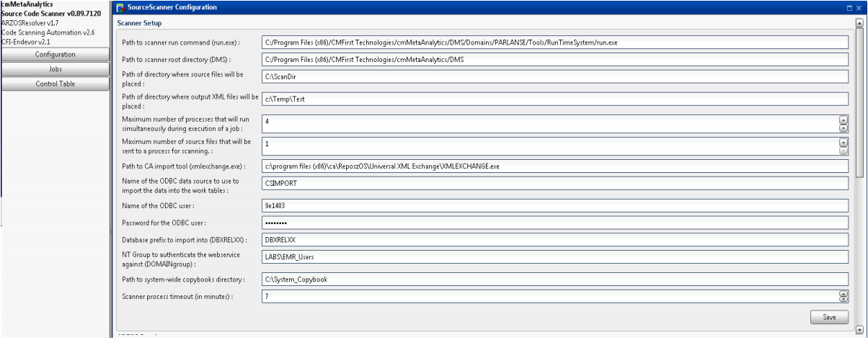This screenshot has height=340, width=868.
Task: Click the scrollbar down arrow
Action: coord(859,331)
